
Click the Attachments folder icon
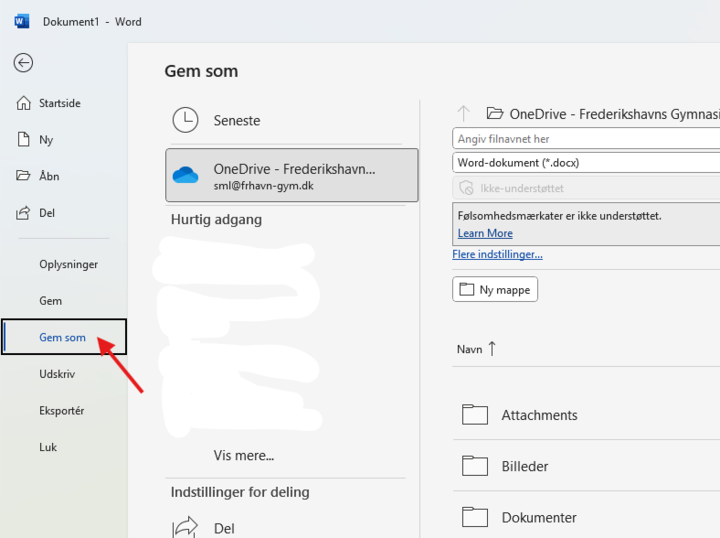coord(474,415)
